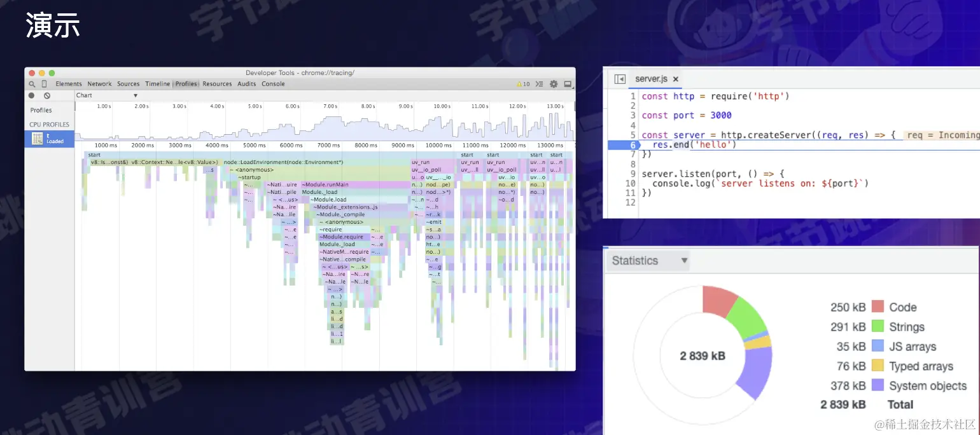This screenshot has height=435, width=980.
Task: Open the Statistics view dropdown
Action: 649,261
